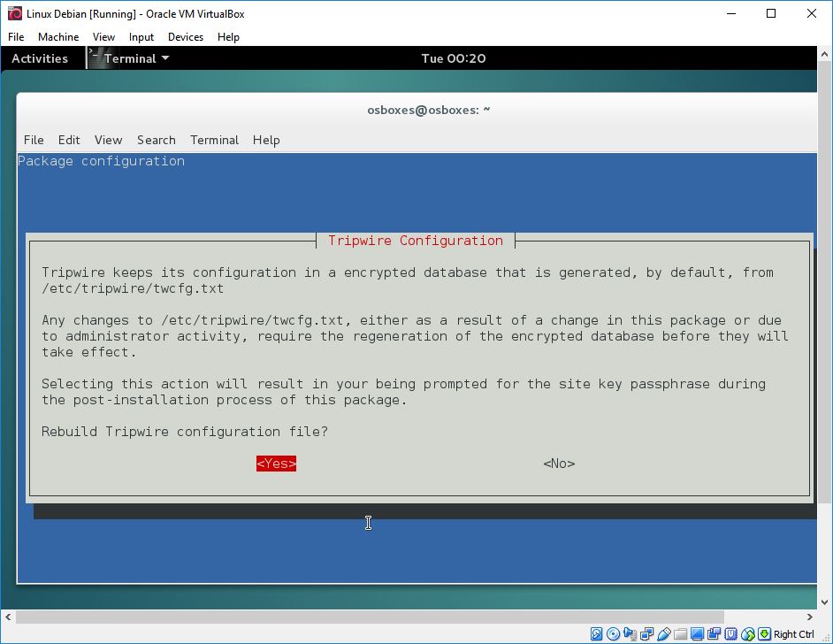The height and width of the screenshot is (644, 833).
Task: Select Yes to rebuild Tripwire configuration
Action: click(276, 463)
